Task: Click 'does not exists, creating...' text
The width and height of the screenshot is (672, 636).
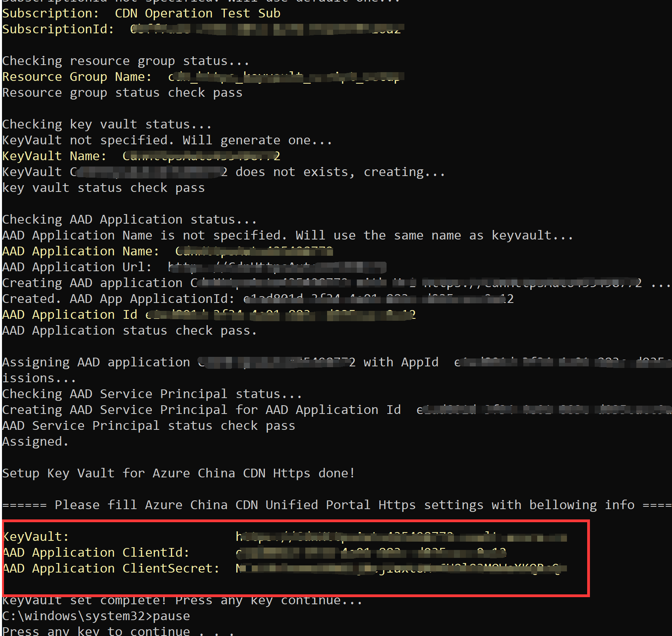Action: click(340, 172)
